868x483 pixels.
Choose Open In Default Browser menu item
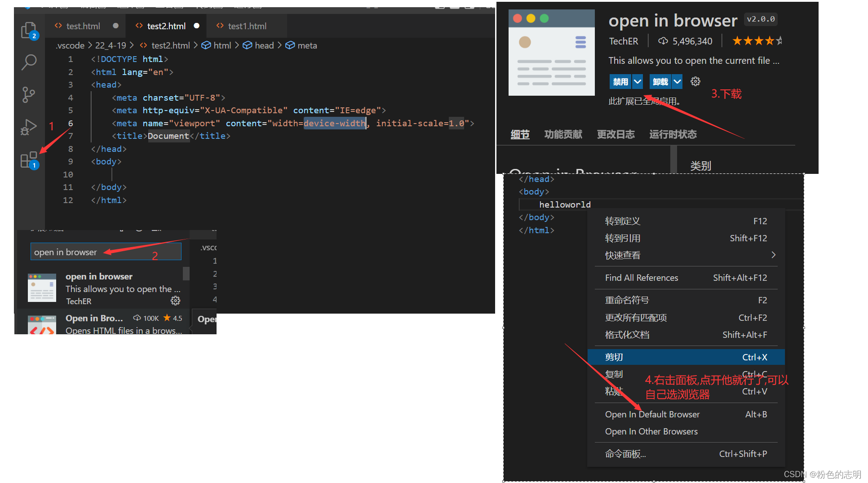click(652, 414)
